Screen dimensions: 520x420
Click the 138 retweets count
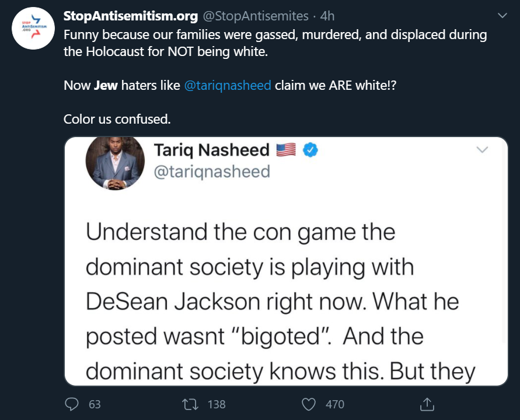coord(216,404)
